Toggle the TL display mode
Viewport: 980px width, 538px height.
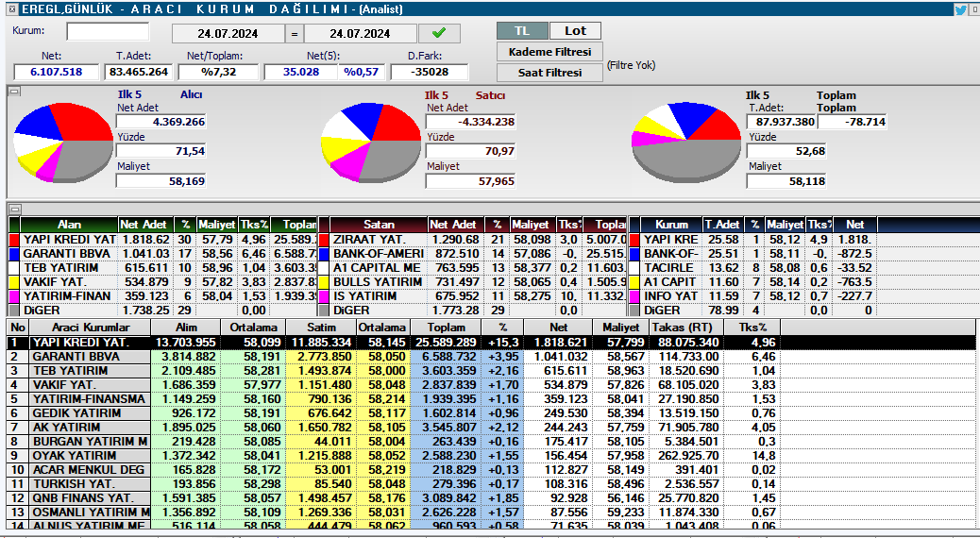(522, 30)
